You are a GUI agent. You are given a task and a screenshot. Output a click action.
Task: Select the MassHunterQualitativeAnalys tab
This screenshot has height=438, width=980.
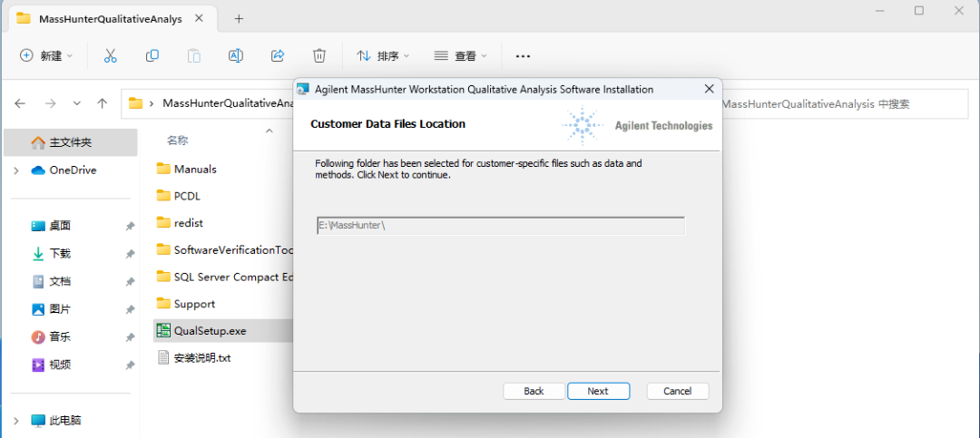111,19
